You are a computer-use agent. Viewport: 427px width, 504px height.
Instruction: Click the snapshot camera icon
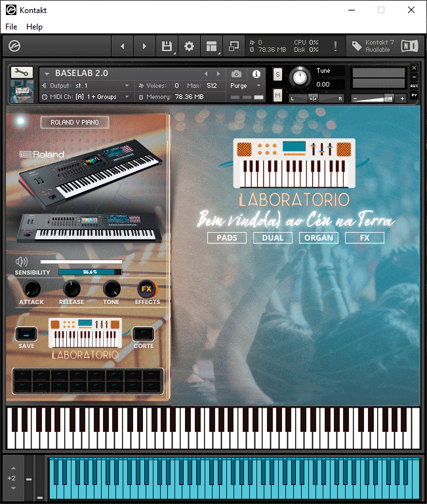coord(237,74)
